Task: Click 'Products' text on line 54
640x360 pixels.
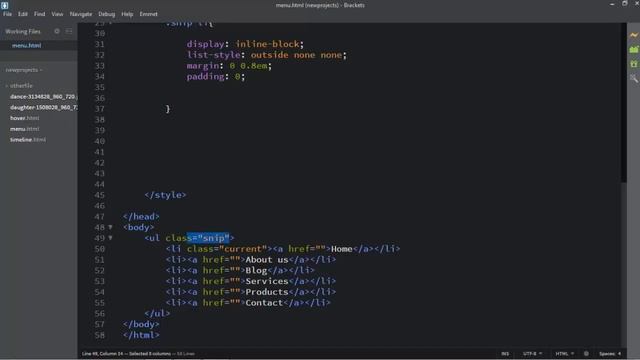Action: point(267,292)
